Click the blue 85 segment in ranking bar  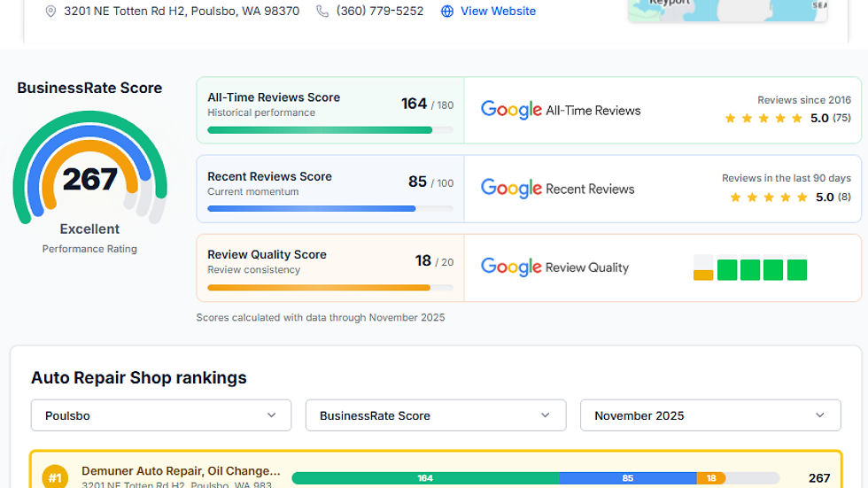(628, 478)
